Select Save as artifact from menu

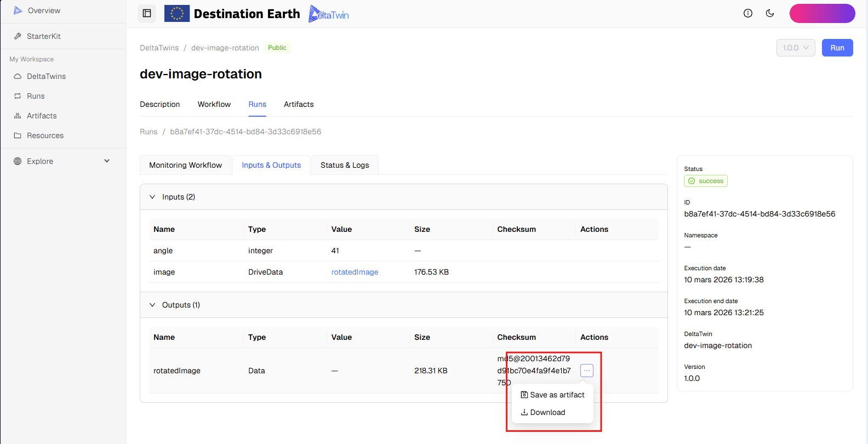pos(552,395)
